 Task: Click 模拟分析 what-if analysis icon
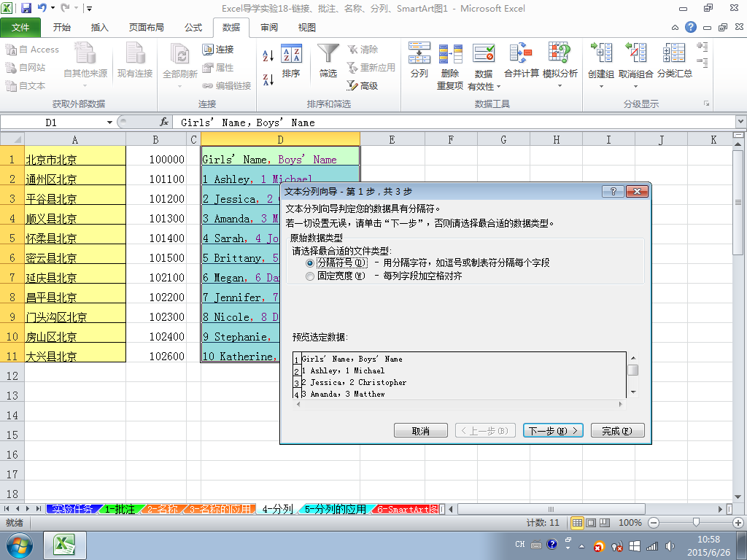point(560,53)
